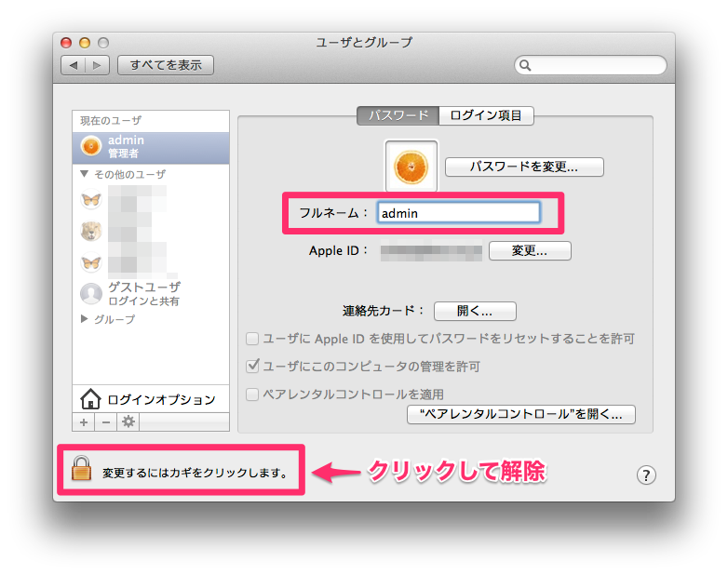
Task: Click the フルネーム text field
Action: [458, 213]
